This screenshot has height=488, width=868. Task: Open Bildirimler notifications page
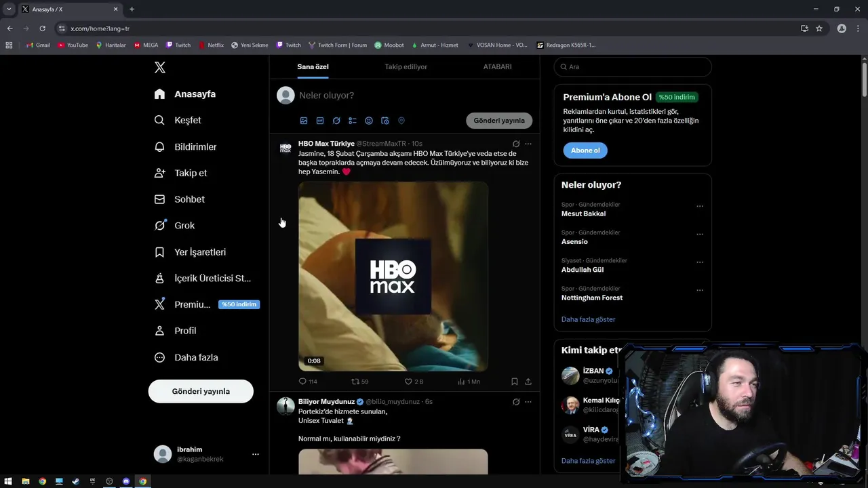(186, 146)
